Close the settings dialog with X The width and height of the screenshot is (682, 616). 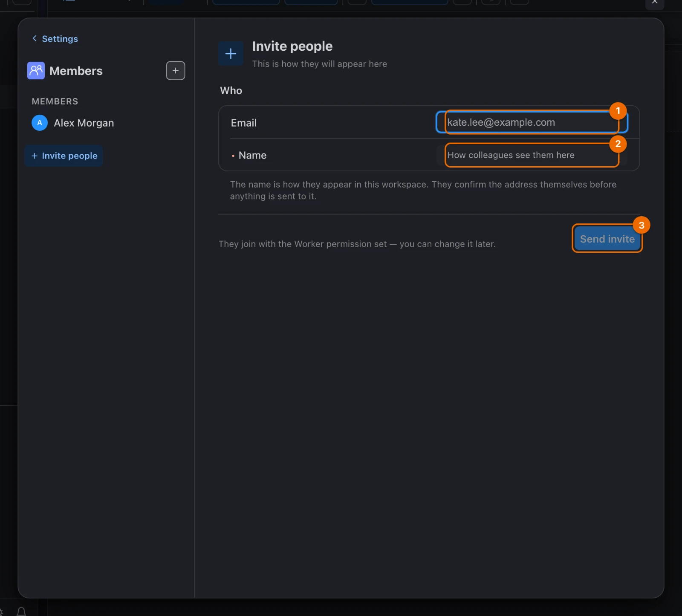[655, 2]
